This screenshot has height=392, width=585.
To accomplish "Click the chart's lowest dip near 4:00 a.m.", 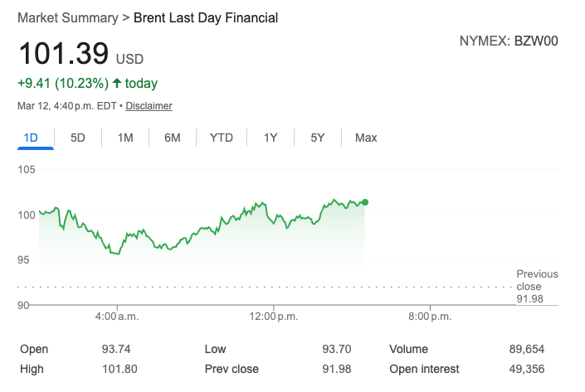I will coord(115,254).
